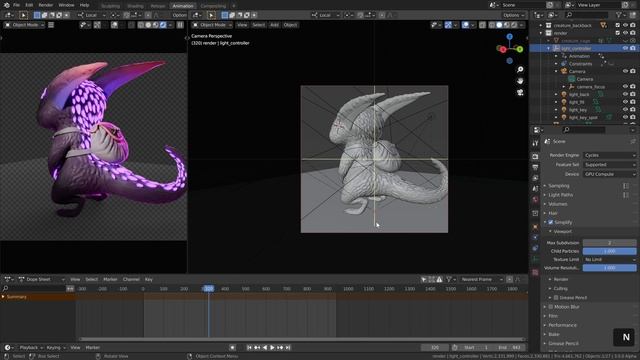Hide light_key with its eye icon

pos(625,109)
